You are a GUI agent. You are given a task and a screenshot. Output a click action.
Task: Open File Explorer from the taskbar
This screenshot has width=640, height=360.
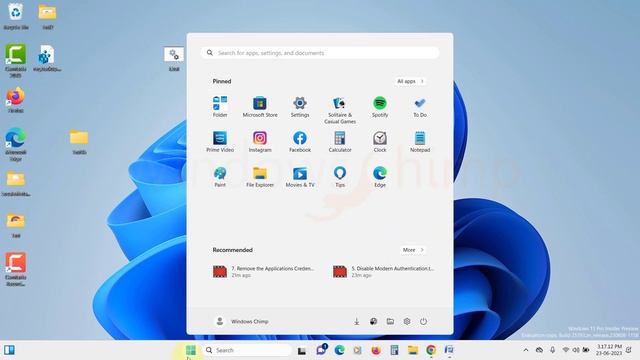point(413,350)
